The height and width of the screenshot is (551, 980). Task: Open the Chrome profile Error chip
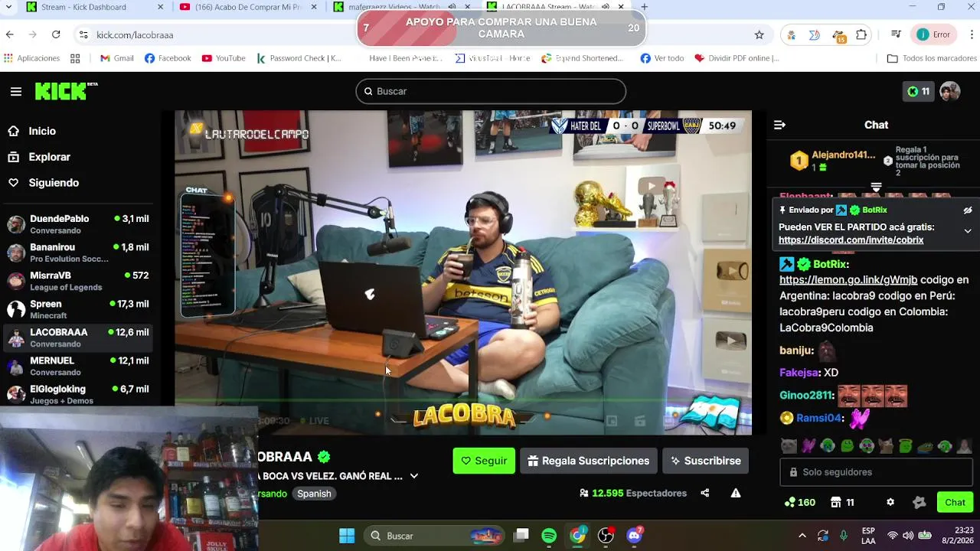coord(934,34)
